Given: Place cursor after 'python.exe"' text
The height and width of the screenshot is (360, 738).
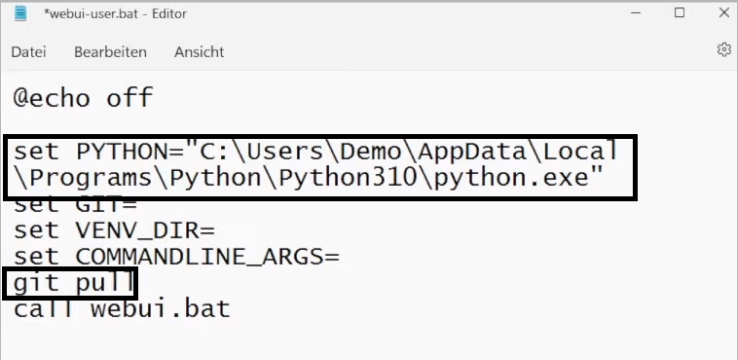Looking at the screenshot, I should click(605, 177).
